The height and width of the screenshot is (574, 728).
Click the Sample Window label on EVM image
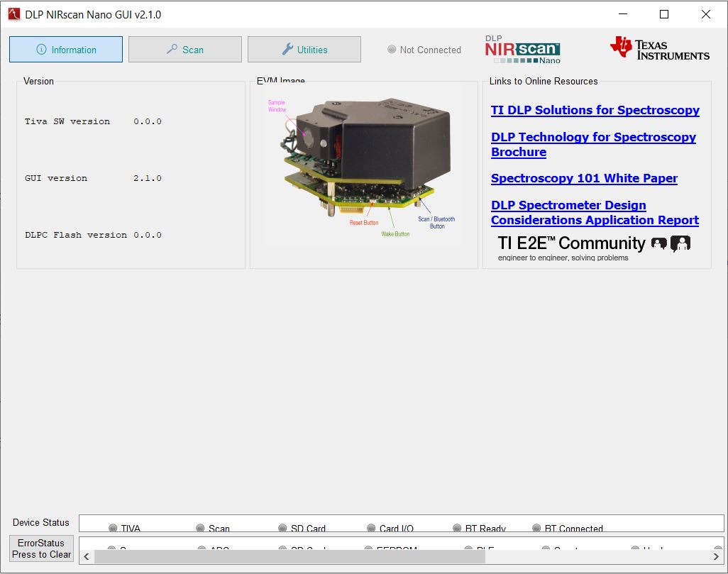coord(277,106)
